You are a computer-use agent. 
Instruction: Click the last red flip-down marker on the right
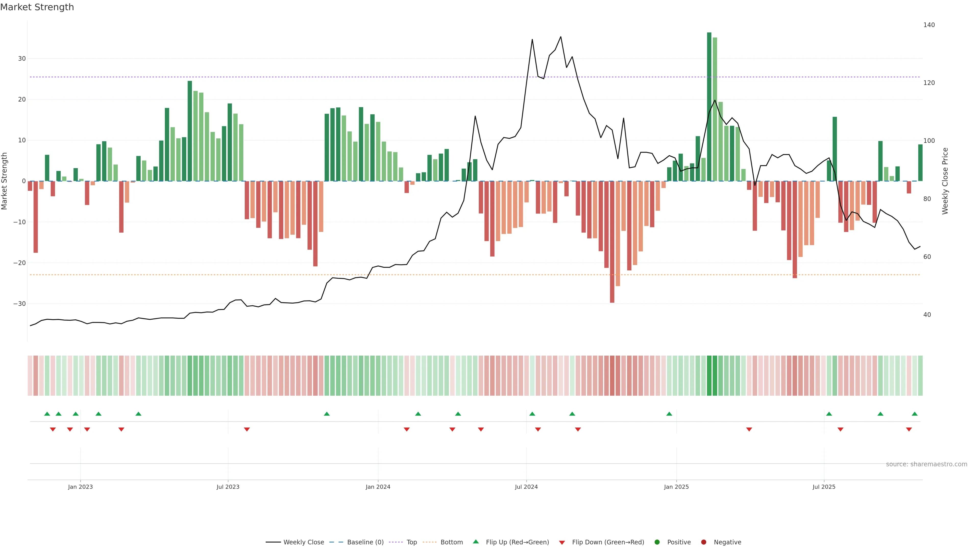tap(909, 429)
